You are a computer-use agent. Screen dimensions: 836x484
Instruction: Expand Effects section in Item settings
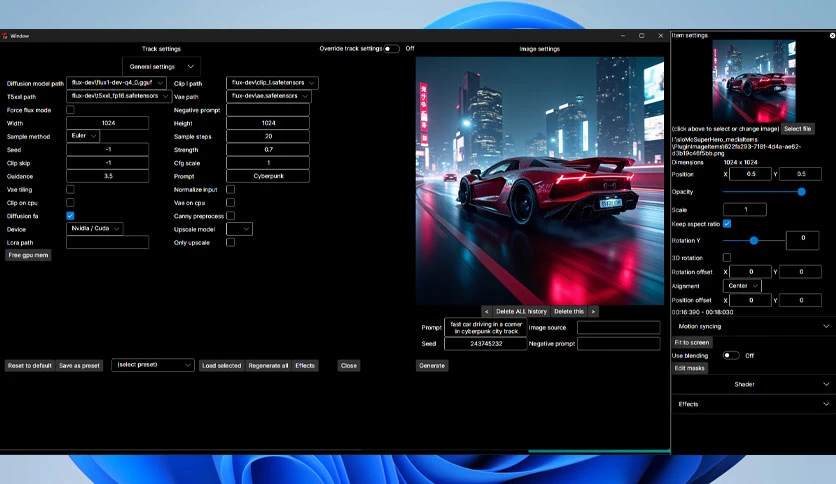click(x=753, y=404)
